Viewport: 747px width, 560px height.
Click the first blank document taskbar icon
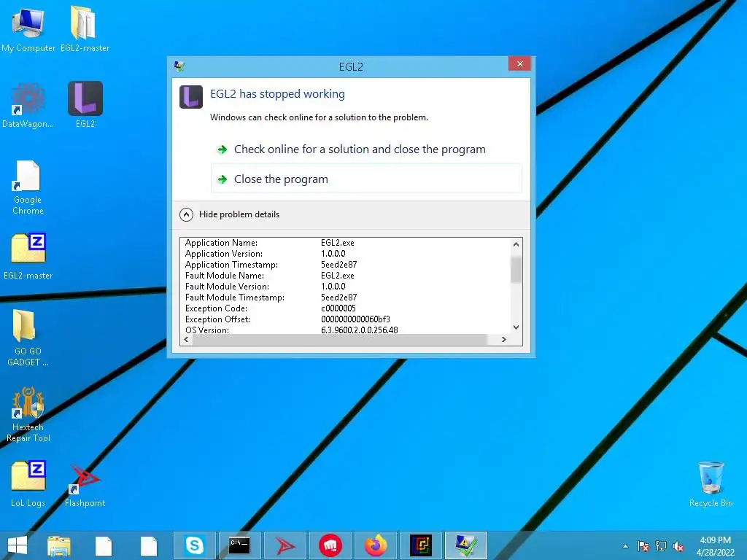(104, 545)
